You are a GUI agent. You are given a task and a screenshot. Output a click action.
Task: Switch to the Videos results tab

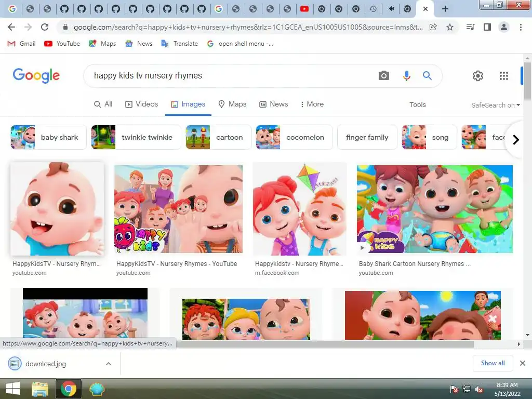pyautogui.click(x=141, y=104)
